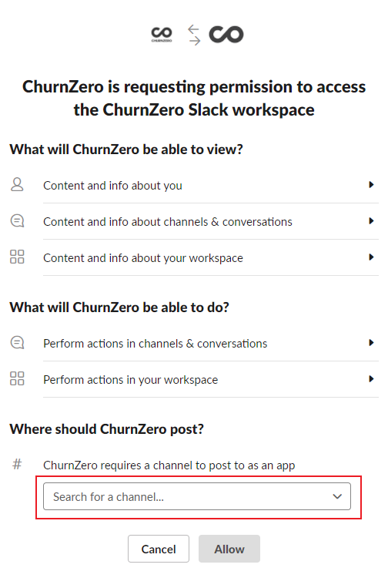Focus the Search for a channel field
Screen dimensions: 388x588
pyautogui.click(x=197, y=496)
